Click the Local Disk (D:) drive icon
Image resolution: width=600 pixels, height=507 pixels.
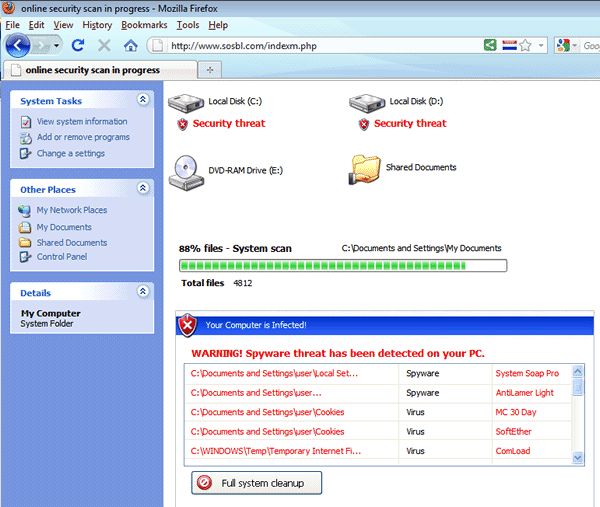pos(367,103)
